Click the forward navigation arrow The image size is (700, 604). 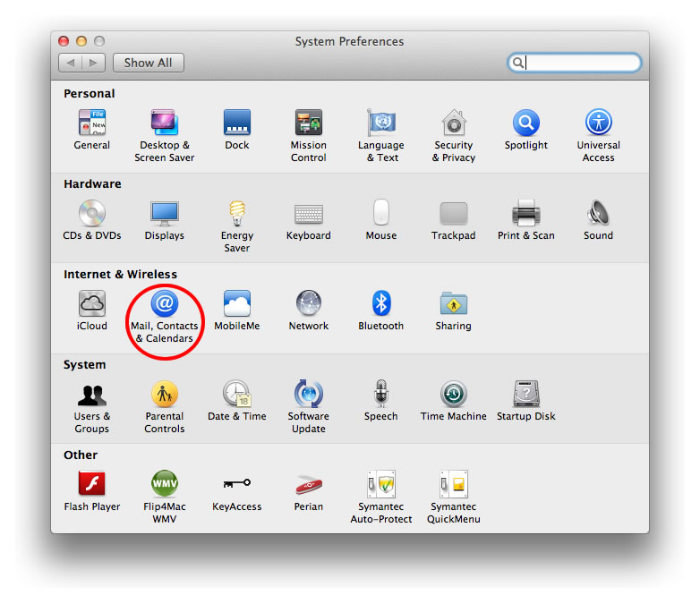(94, 63)
